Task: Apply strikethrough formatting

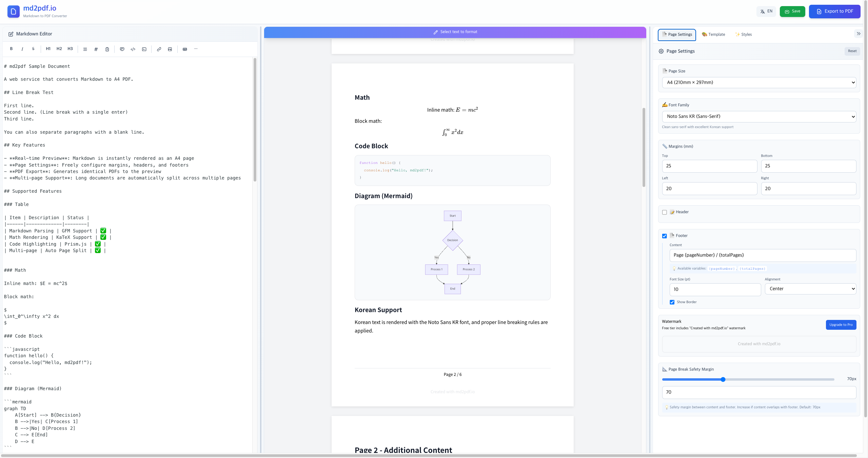Action: tap(33, 49)
